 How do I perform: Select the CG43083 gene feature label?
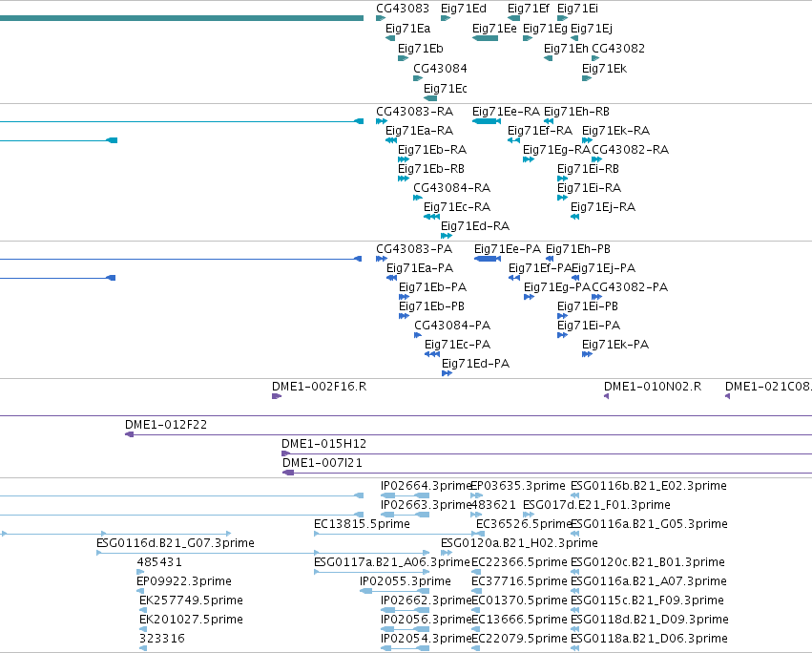click(403, 9)
